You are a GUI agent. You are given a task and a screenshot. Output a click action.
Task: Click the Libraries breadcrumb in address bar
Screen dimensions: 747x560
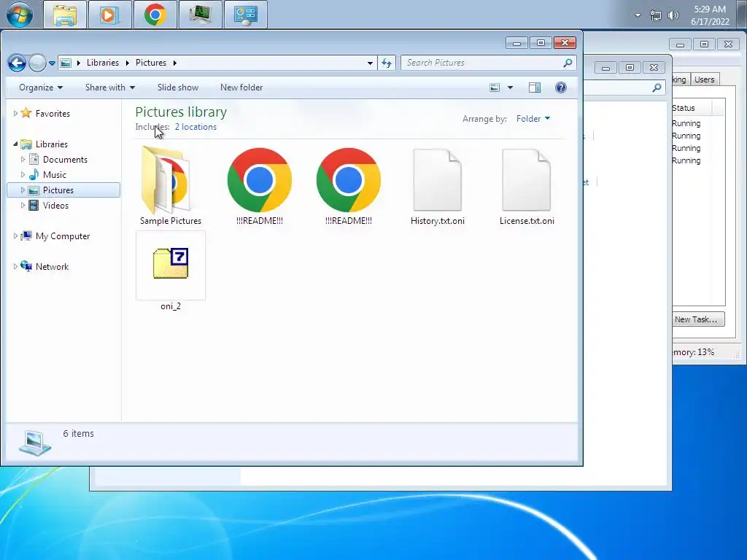tap(102, 63)
